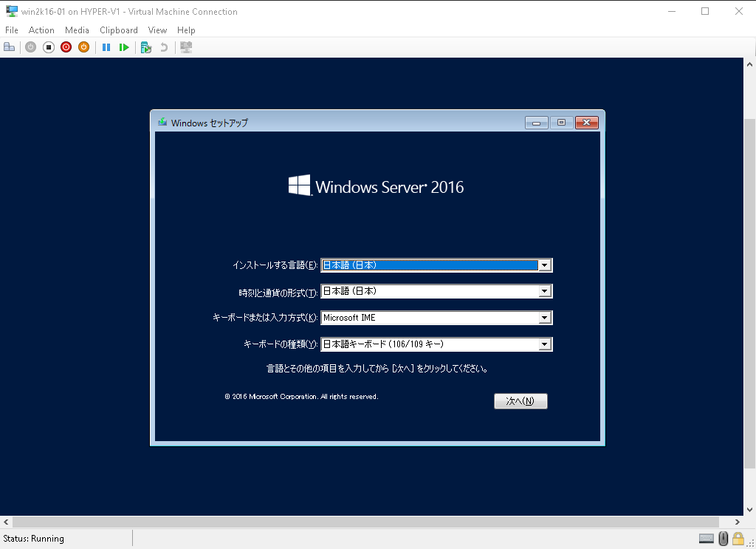The image size is (756, 549).
Task: Open the Media menu
Action: (x=77, y=30)
